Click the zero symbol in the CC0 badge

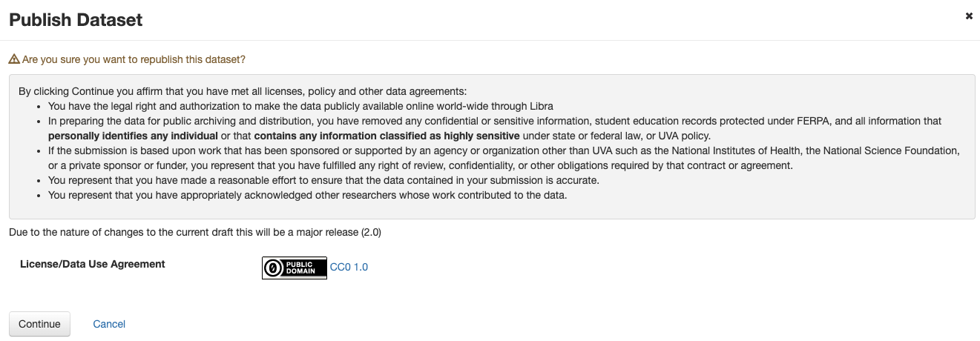point(272,268)
